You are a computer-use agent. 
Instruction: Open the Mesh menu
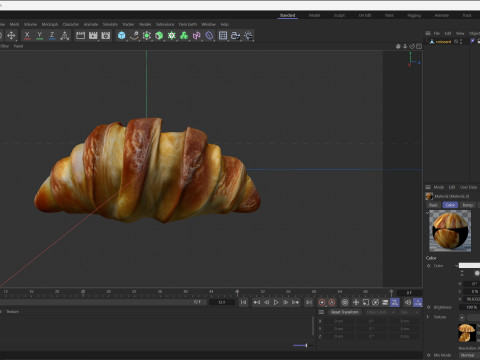tap(14, 24)
